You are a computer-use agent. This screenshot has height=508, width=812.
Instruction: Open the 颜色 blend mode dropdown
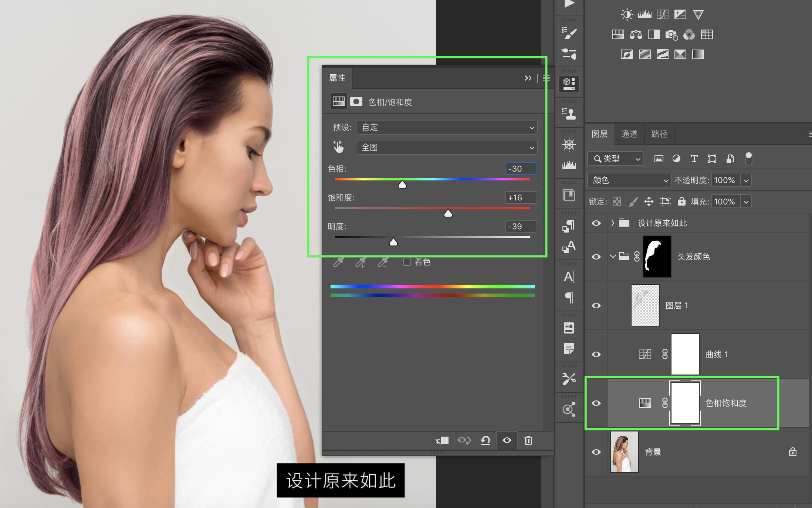click(x=629, y=180)
